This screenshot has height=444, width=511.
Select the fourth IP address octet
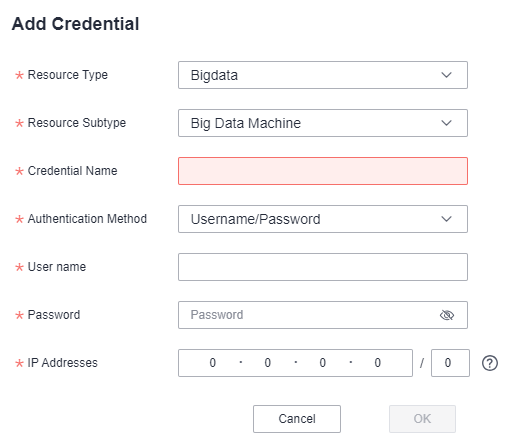(377, 363)
